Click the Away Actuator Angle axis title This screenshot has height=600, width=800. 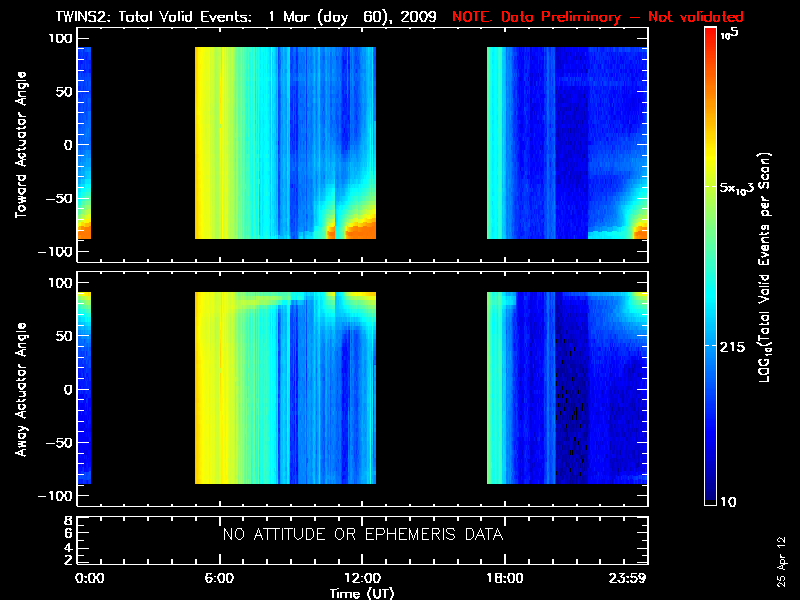coord(21,389)
